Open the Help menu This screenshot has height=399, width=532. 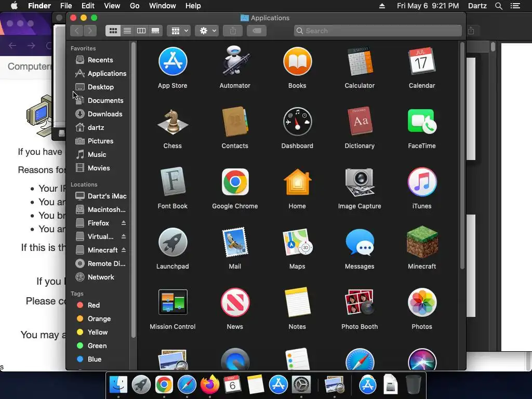pyautogui.click(x=193, y=6)
